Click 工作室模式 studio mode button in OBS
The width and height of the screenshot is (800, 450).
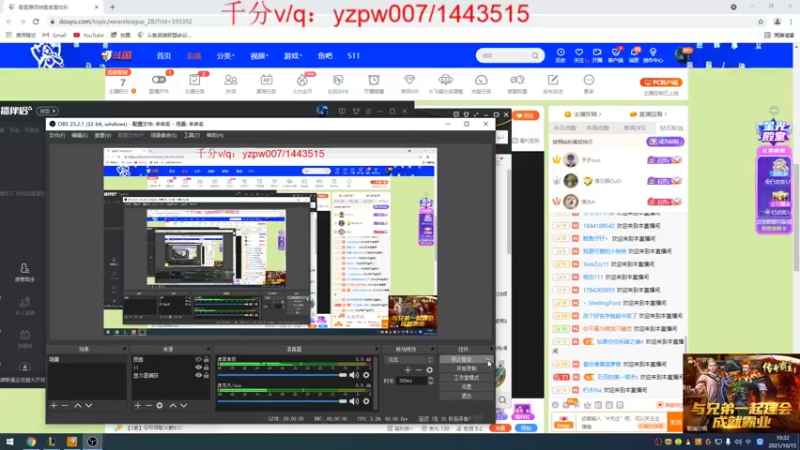[x=466, y=378]
